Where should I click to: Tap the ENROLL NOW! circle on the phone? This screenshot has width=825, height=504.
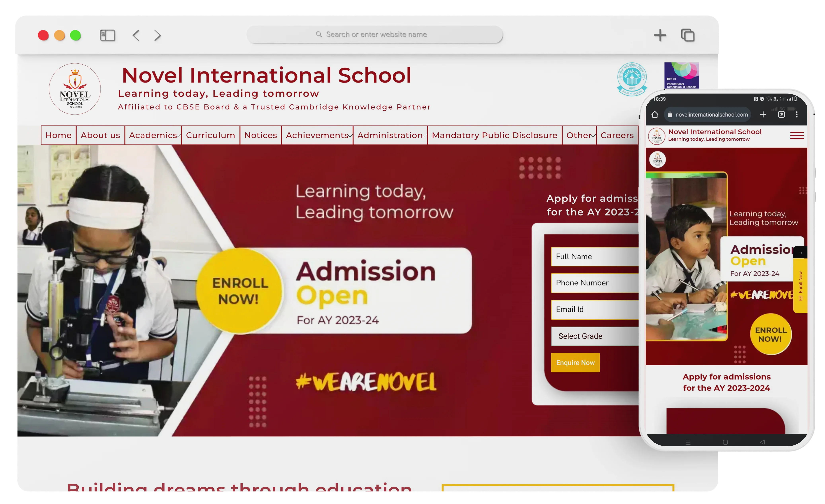click(x=771, y=334)
